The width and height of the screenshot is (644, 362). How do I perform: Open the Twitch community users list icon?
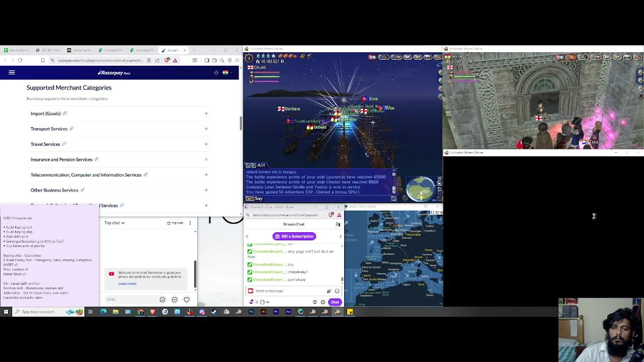click(338, 224)
